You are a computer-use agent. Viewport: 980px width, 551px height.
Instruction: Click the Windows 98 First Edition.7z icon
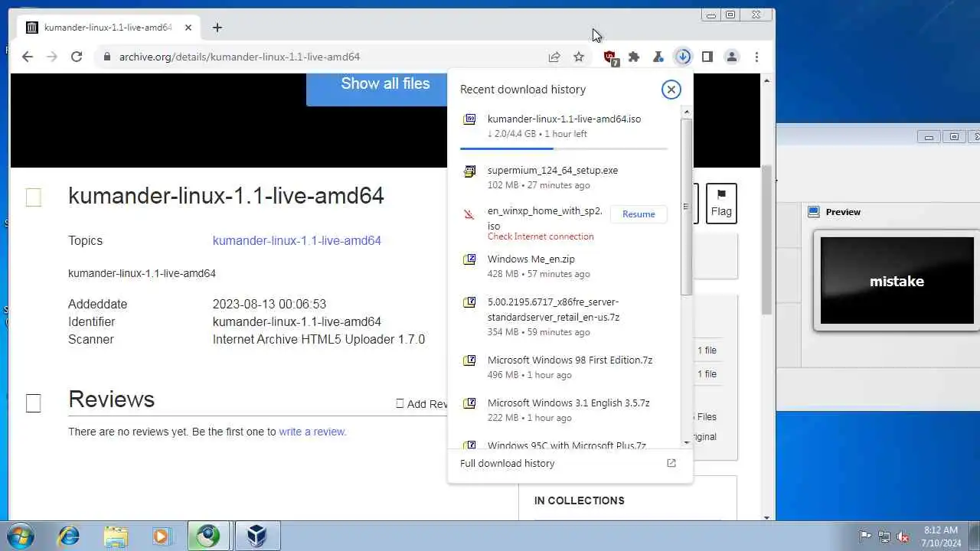470,360
